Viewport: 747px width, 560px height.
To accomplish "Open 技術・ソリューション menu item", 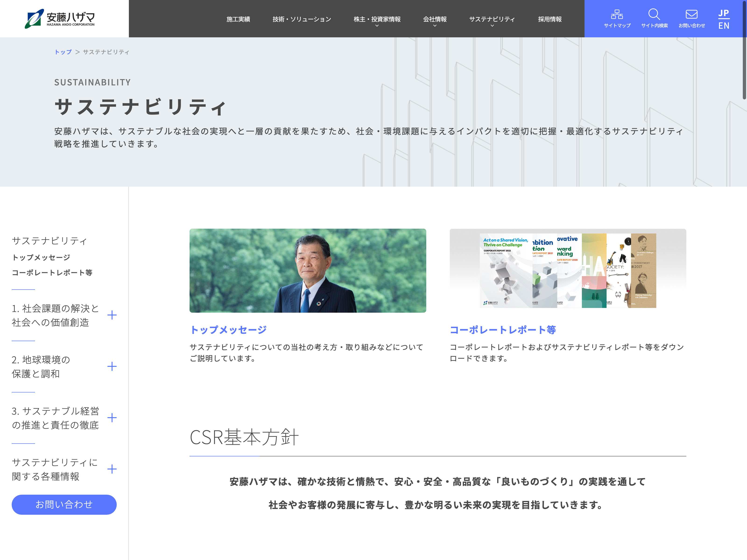I will pyautogui.click(x=302, y=19).
